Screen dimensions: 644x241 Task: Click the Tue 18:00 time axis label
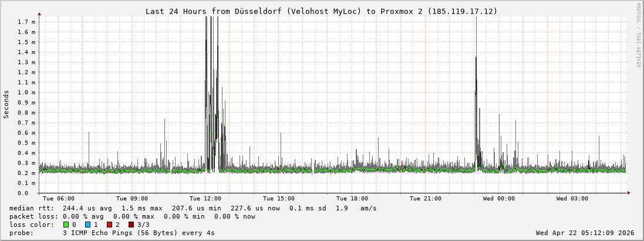(x=352, y=199)
